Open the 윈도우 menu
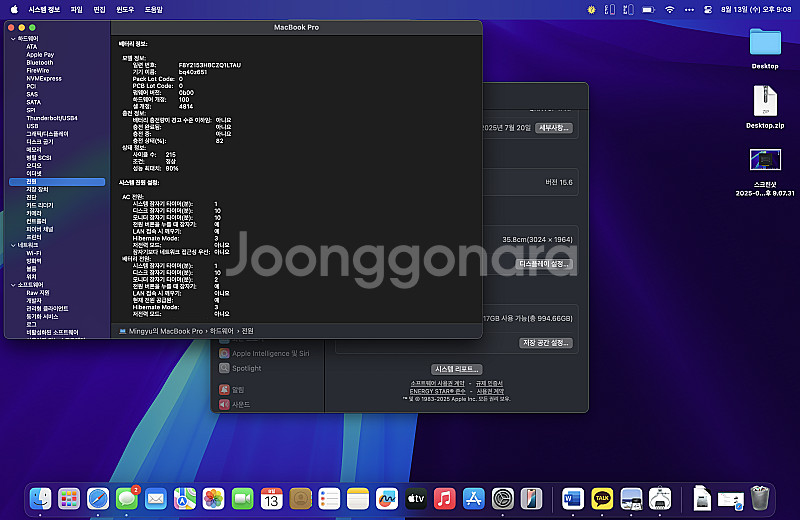This screenshot has width=800, height=520. (125, 9)
